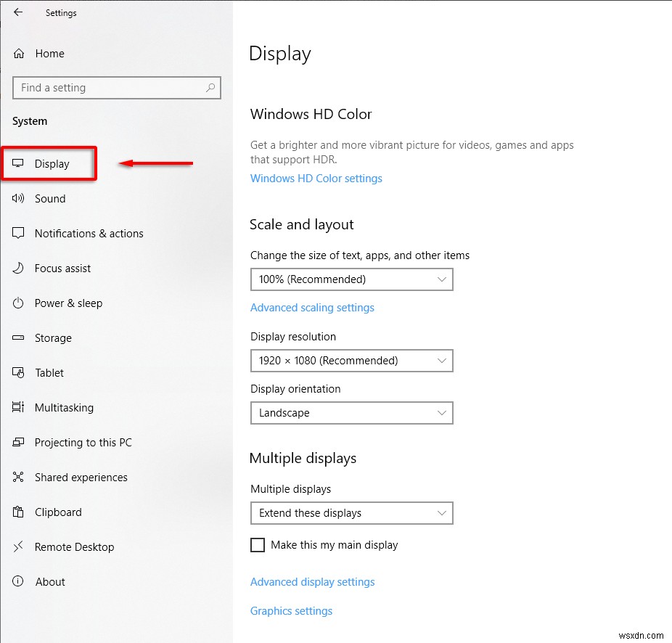
Task: Select Display in the System list
Action: point(52,164)
